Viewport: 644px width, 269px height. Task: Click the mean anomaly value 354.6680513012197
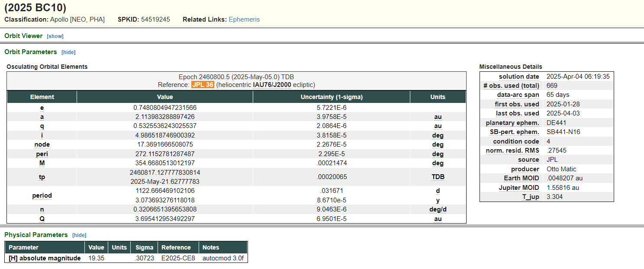(x=165, y=163)
